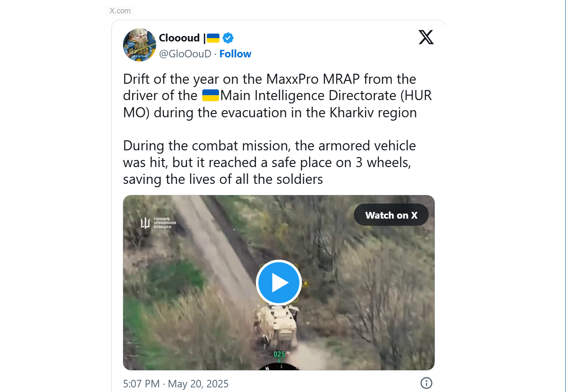Viewport: 567px width, 392px height.
Task: Click the X logo in the tweet header
Action: coord(426,37)
